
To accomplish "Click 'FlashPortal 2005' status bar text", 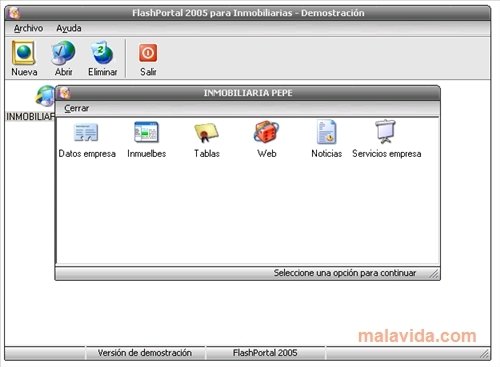I will [265, 353].
